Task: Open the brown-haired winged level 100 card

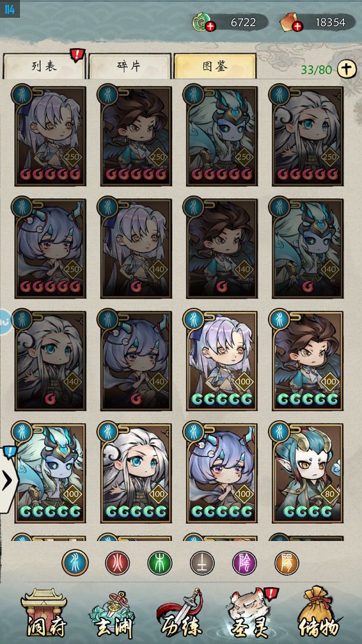Action: click(x=308, y=360)
